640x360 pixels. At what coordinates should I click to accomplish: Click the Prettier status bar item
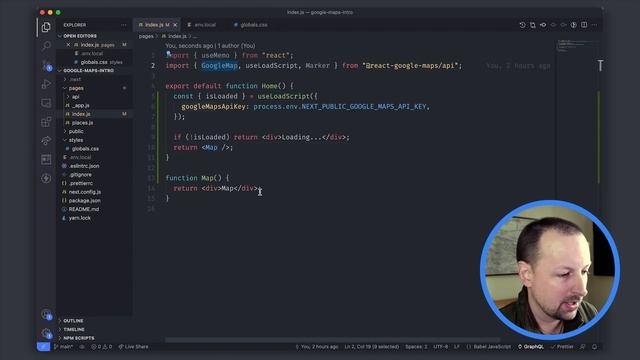562,347
